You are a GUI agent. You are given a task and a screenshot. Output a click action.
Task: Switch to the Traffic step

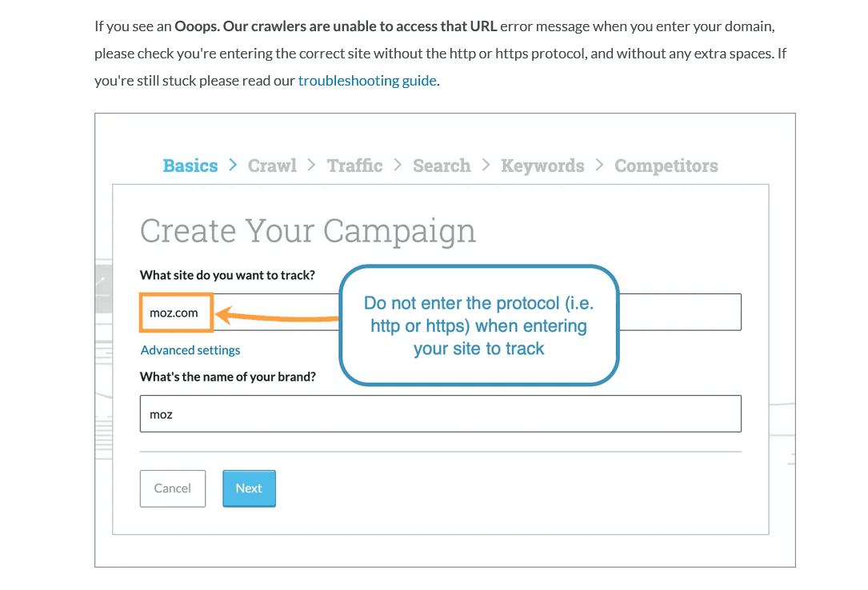[x=354, y=165]
